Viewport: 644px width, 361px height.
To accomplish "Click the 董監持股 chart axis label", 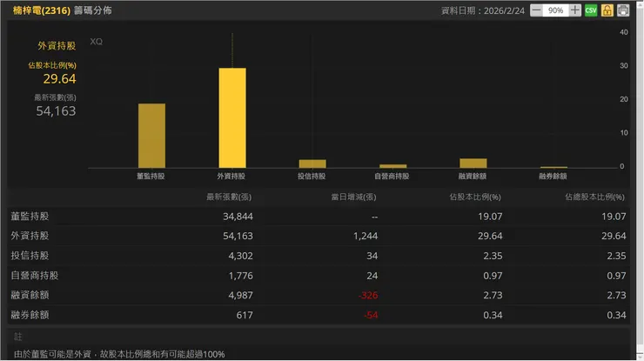I will [151, 177].
